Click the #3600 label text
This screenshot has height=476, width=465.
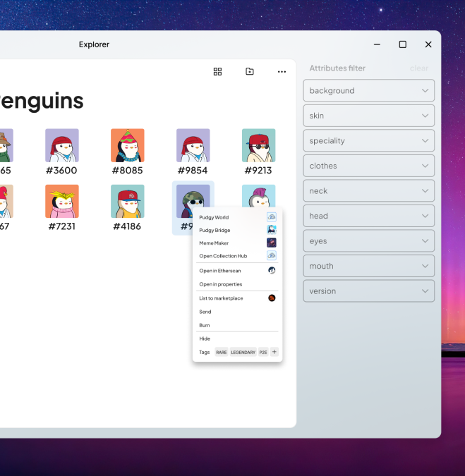[x=61, y=171]
